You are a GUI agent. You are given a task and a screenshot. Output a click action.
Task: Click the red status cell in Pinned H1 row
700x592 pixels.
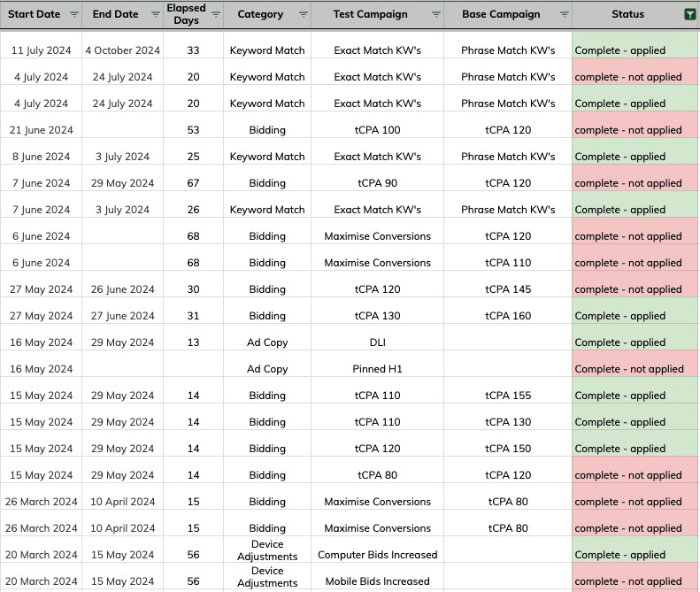(x=635, y=369)
